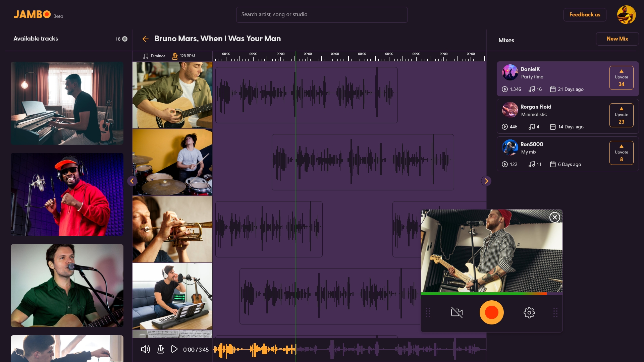644x362 pixels.
Task: Grab the left drag handle of the recorder
Action: click(x=428, y=312)
